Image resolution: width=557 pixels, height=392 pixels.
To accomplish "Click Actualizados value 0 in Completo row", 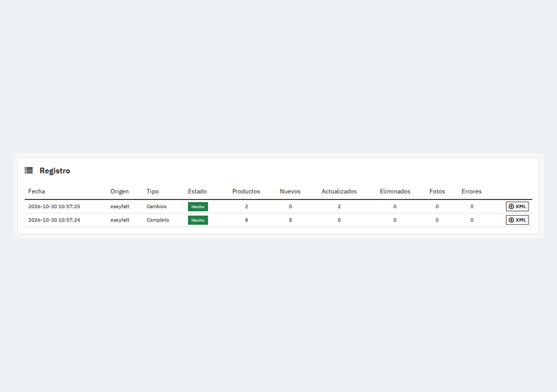I will 339,220.
